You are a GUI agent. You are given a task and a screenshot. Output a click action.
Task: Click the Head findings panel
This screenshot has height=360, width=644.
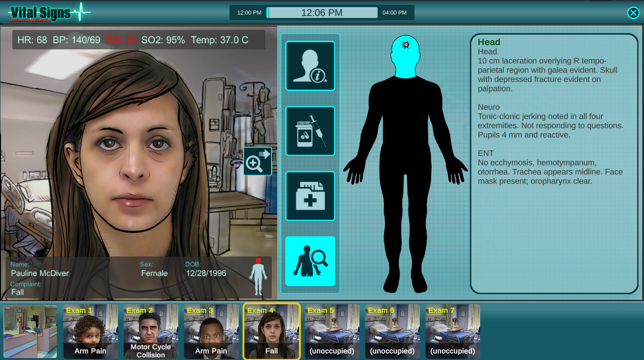[553, 161]
